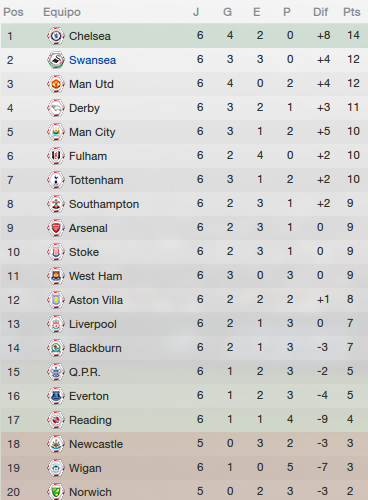Click the Wigan team name
368x500 pixels.
click(85, 468)
